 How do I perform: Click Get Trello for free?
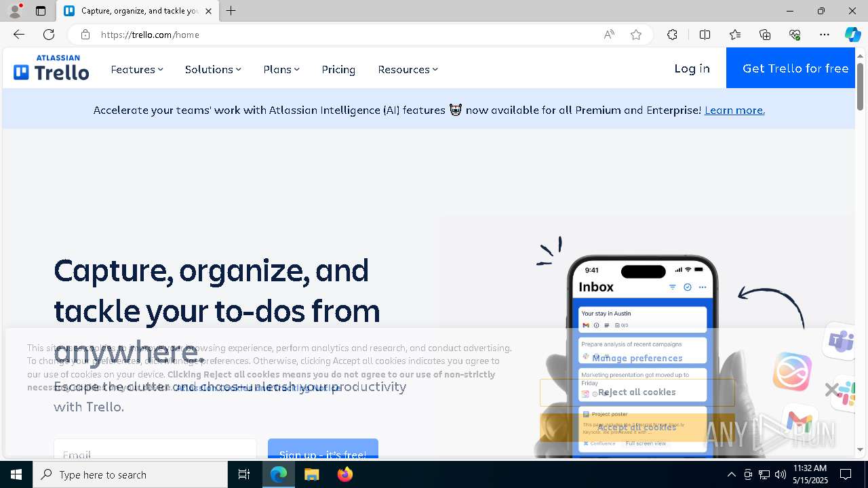click(791, 68)
